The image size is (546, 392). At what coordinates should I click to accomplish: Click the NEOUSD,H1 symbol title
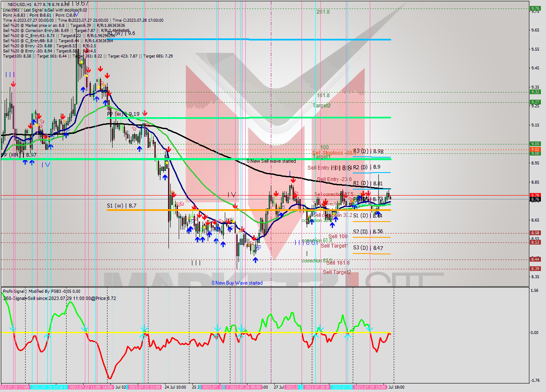tap(20, 4)
